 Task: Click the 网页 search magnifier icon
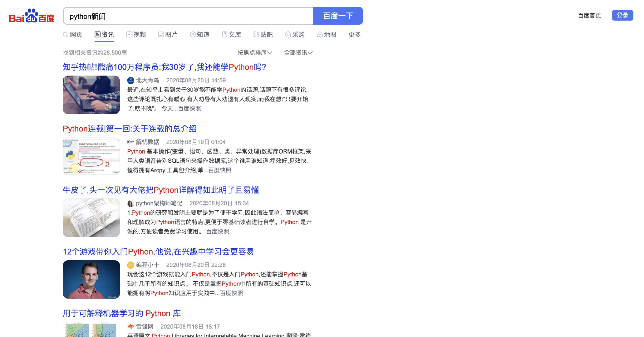coord(66,35)
